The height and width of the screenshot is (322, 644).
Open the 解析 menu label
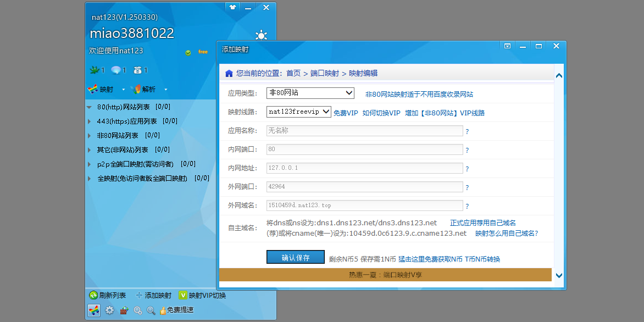[x=149, y=89]
